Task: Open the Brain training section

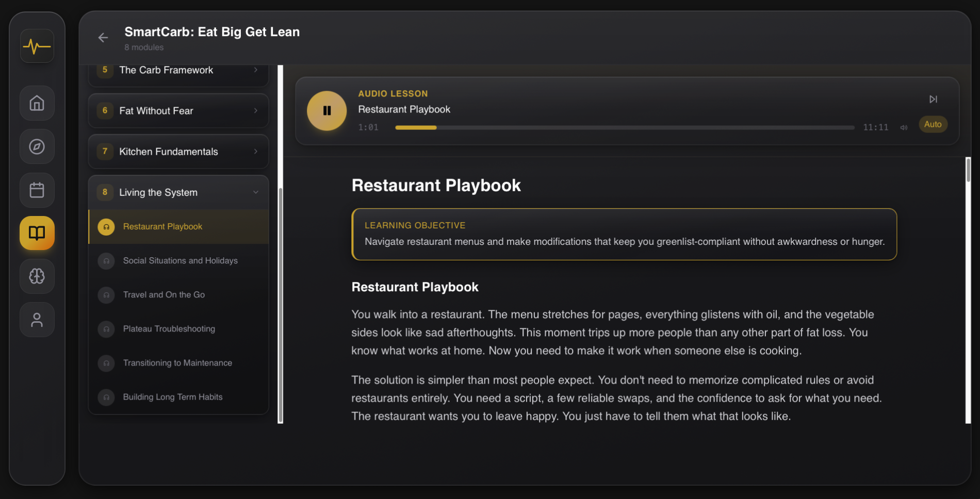Action: (37, 276)
